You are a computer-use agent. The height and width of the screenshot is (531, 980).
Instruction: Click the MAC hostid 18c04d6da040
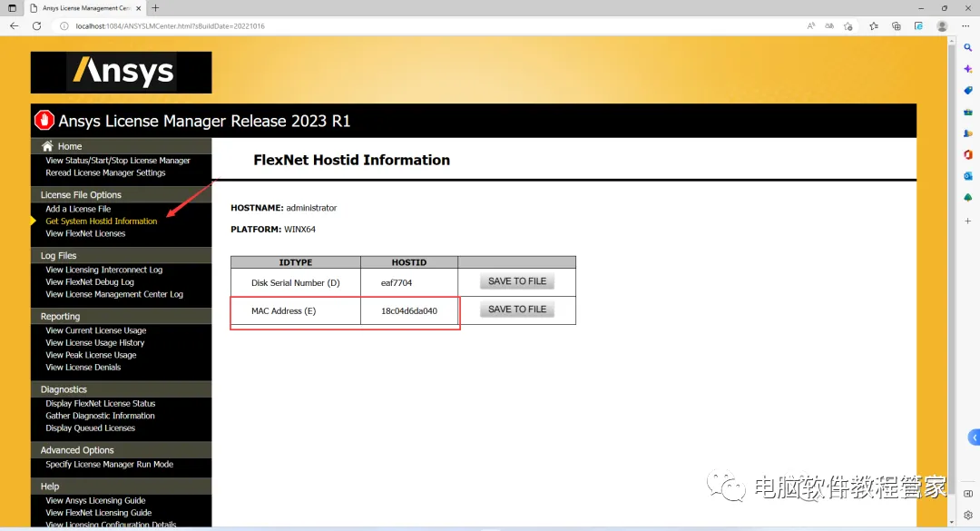pos(408,310)
